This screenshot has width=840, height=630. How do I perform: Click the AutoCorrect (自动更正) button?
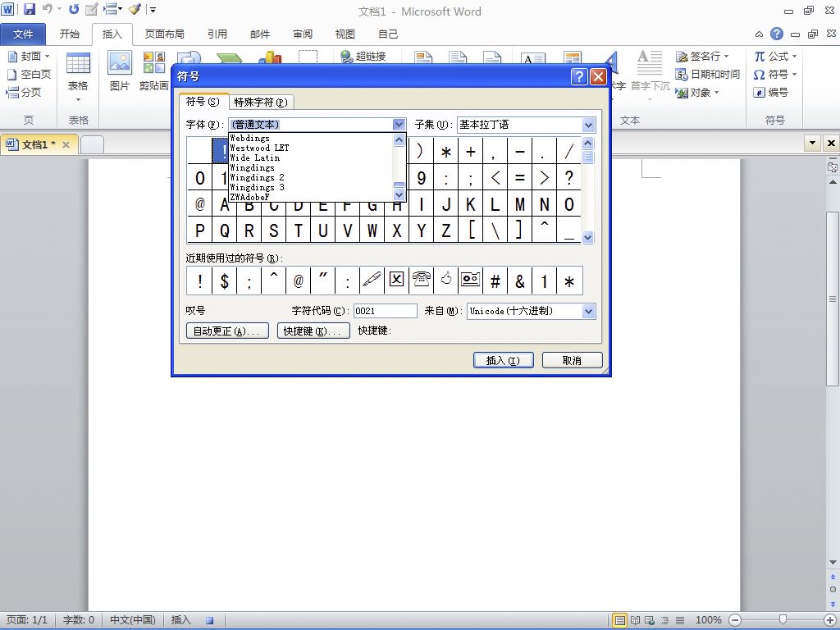[x=227, y=331]
